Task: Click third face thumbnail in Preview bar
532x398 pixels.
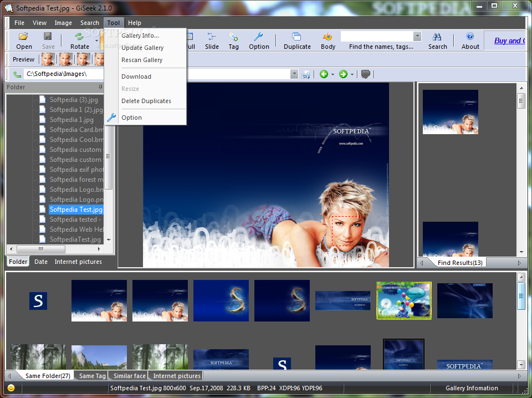Action: click(84, 59)
